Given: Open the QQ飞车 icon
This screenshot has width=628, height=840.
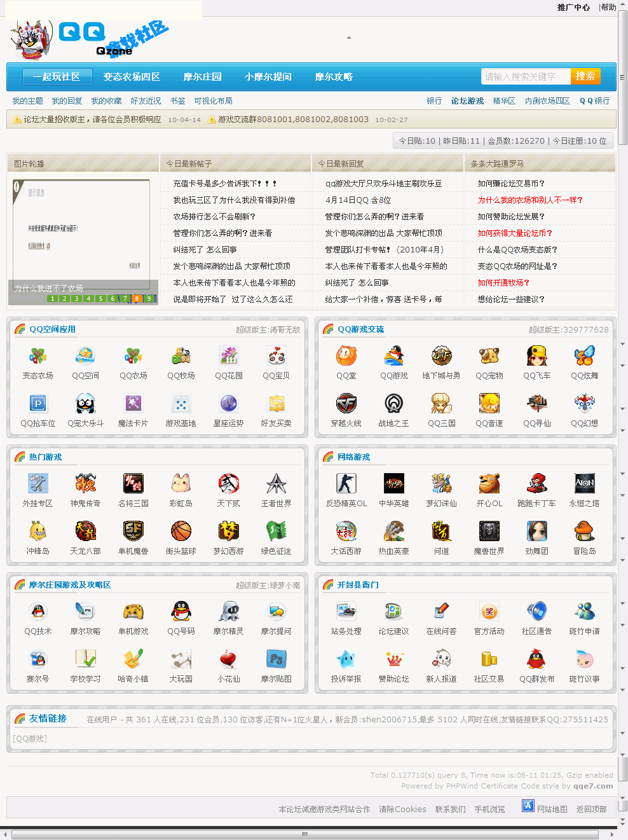Looking at the screenshot, I should pyautogui.click(x=536, y=356).
